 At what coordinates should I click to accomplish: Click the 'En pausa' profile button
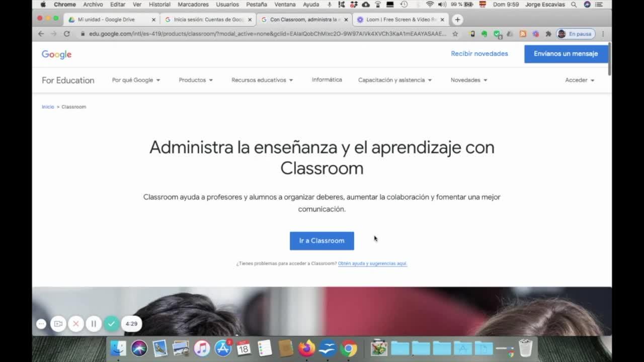point(576,34)
